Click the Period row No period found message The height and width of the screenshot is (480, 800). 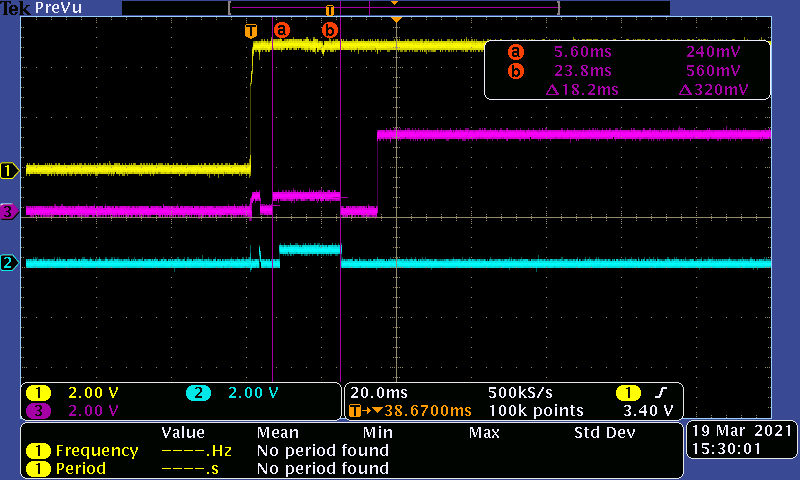coord(322,468)
